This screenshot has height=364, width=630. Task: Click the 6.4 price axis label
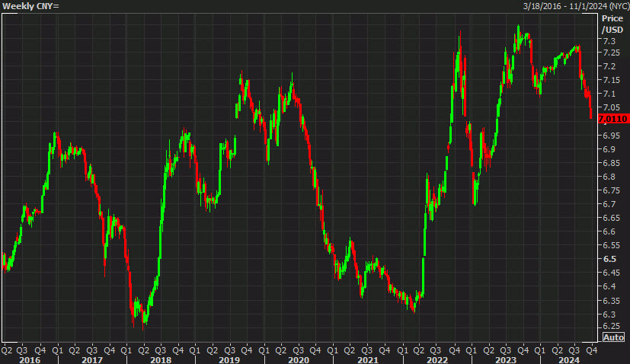pyautogui.click(x=609, y=286)
